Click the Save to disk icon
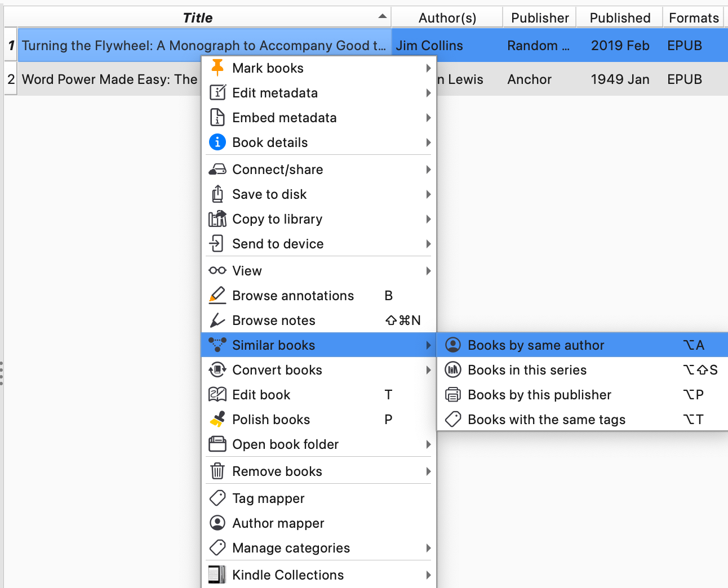The height and width of the screenshot is (588, 728). click(217, 194)
